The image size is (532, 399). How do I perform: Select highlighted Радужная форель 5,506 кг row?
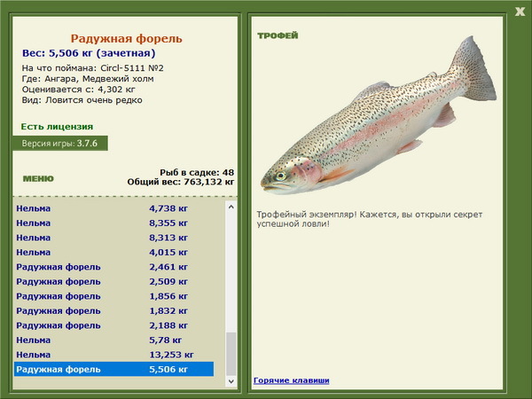click(x=114, y=369)
